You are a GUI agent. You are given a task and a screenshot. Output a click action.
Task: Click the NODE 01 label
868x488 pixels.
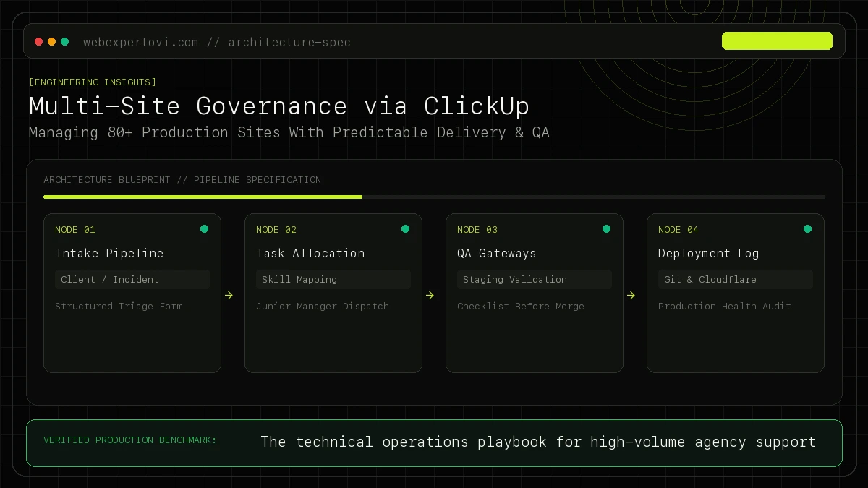[x=75, y=230]
